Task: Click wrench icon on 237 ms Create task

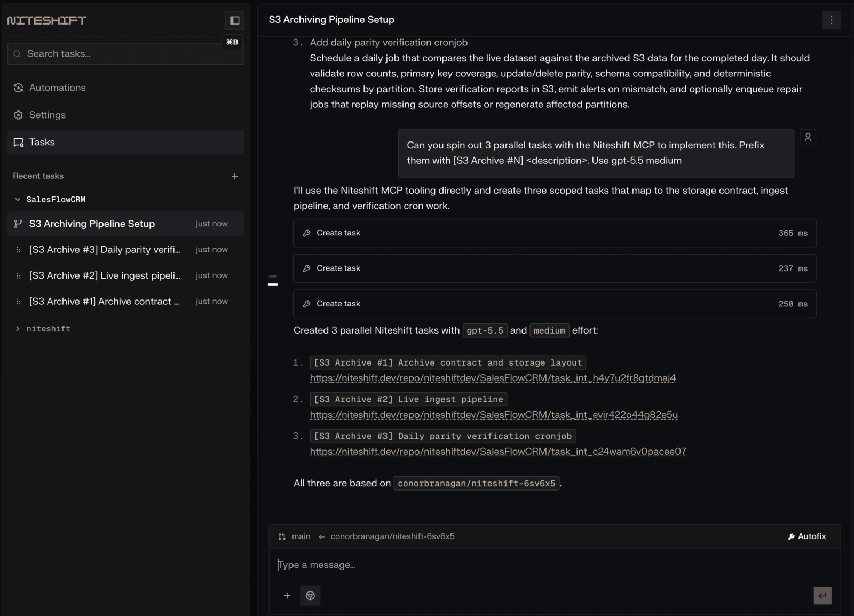Action: [306, 268]
